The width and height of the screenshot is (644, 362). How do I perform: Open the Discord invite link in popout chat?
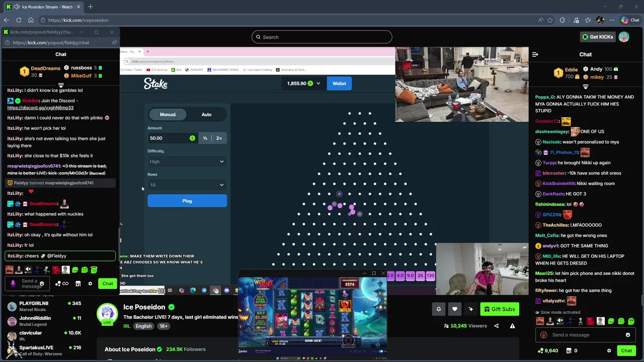[40, 108]
